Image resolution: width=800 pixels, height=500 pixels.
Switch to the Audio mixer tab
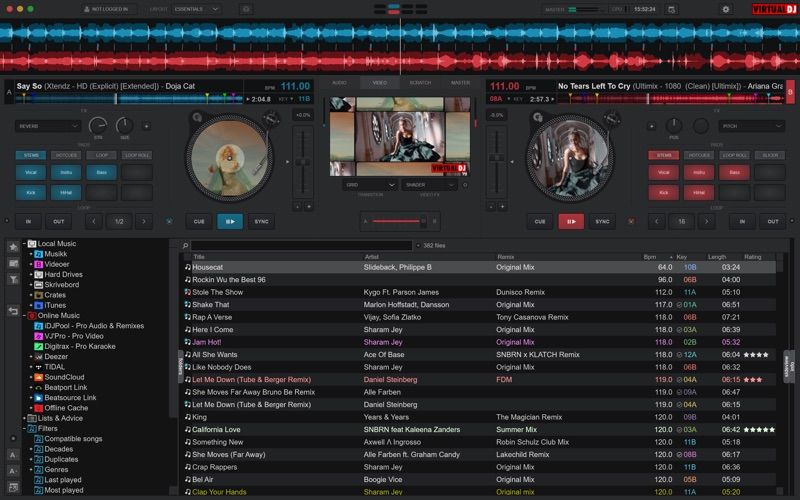click(x=339, y=83)
